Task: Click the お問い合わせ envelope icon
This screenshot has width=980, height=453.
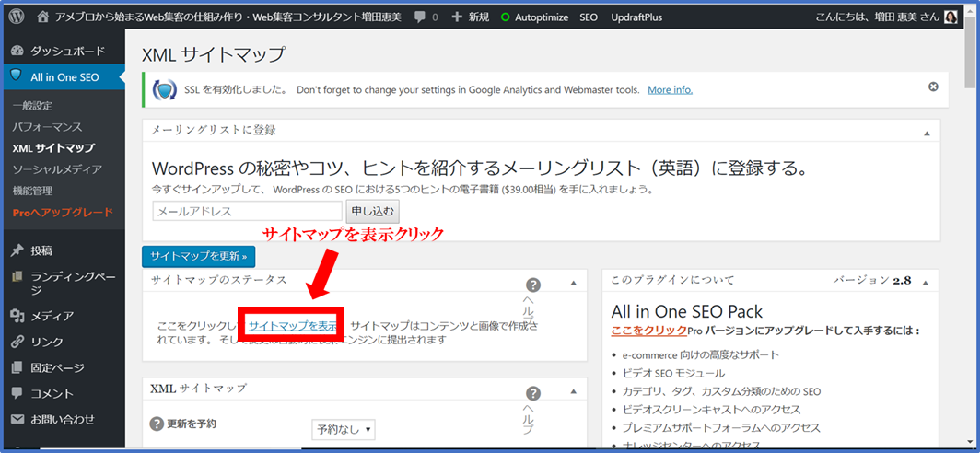Action: tap(17, 419)
